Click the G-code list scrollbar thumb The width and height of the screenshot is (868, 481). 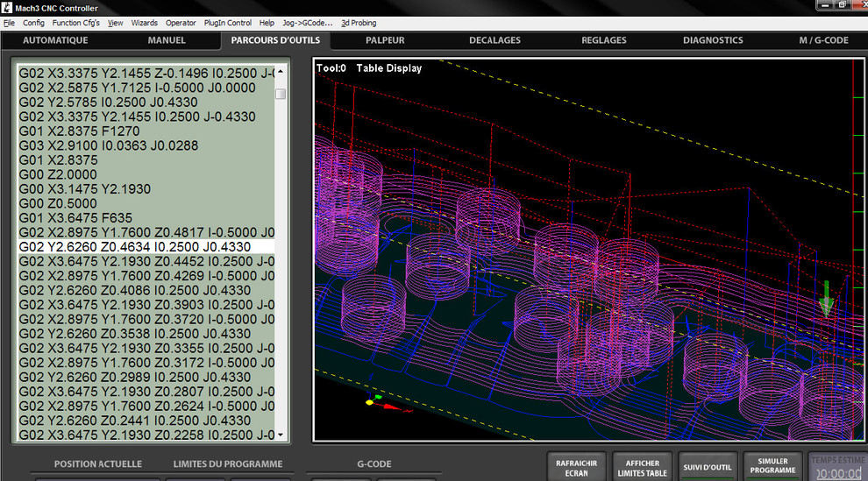(281, 94)
